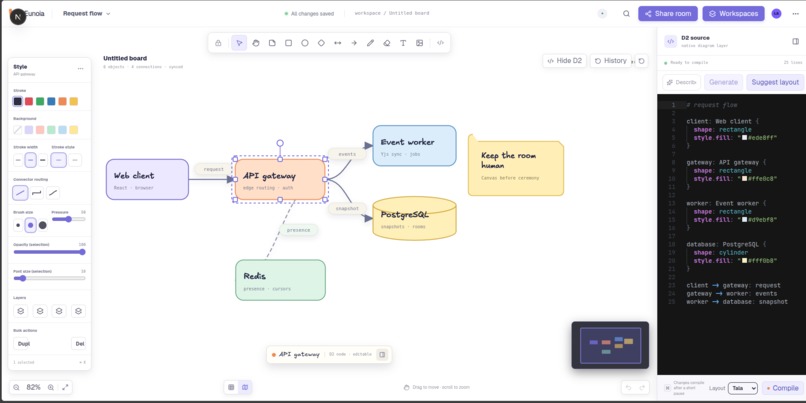806x403 pixels.
Task: Open the Layout Tala dropdown
Action: (x=742, y=388)
